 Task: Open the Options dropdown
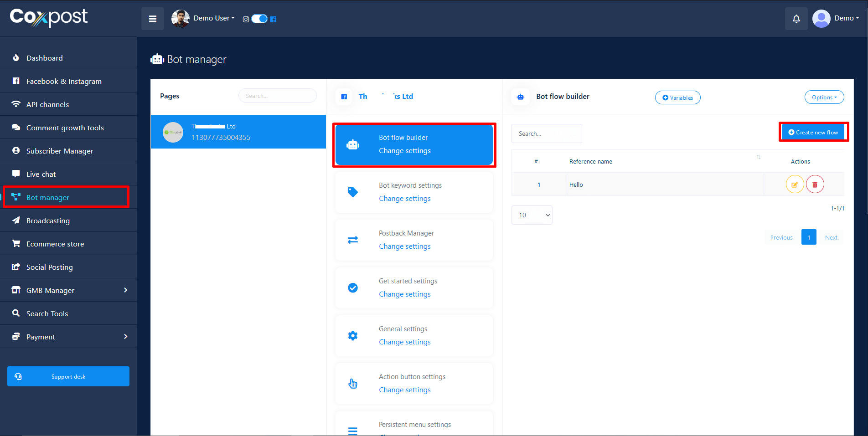824,97
